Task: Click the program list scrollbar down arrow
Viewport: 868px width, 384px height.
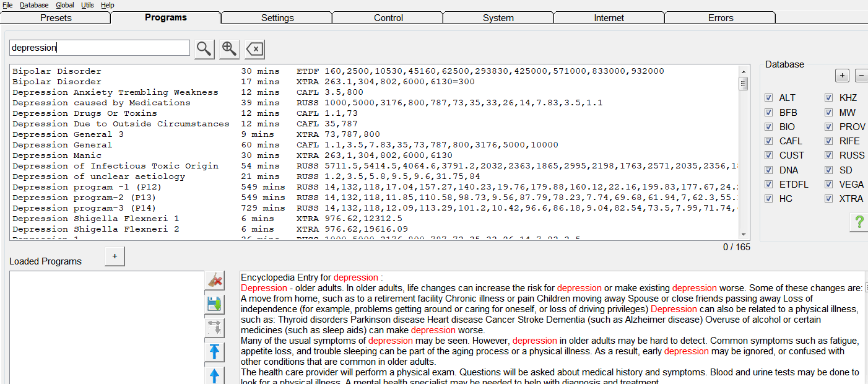Action: click(744, 234)
